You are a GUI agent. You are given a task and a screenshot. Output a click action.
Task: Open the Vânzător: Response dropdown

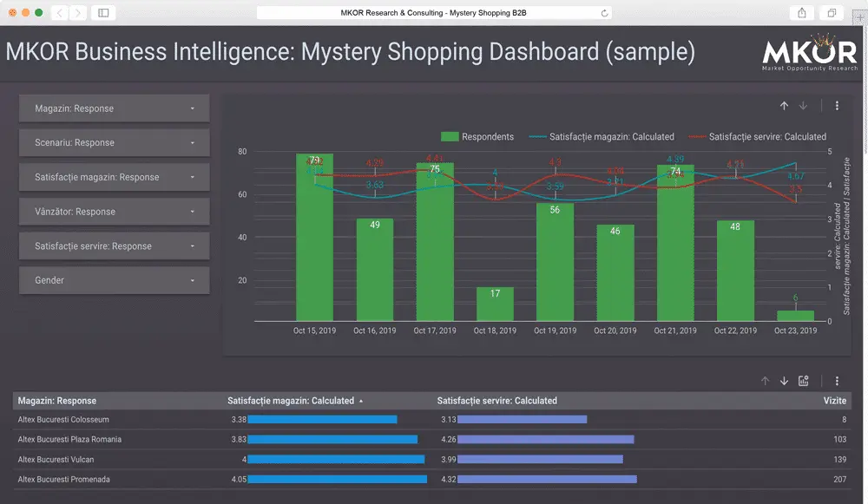pos(114,212)
